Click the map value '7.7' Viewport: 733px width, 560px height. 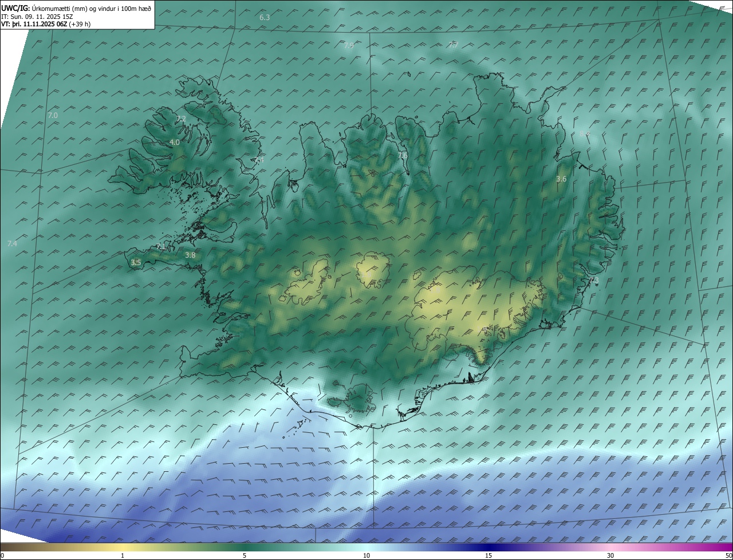(x=454, y=45)
